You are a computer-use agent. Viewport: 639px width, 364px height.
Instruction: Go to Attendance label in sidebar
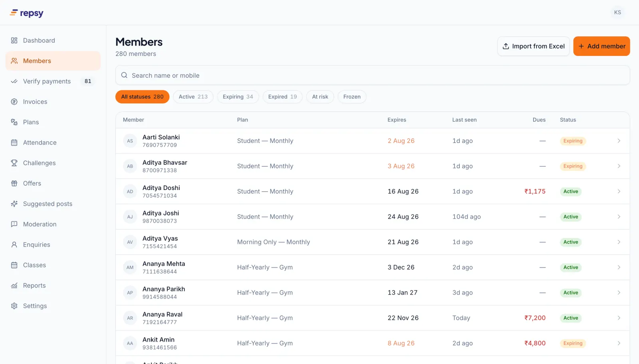pos(40,142)
